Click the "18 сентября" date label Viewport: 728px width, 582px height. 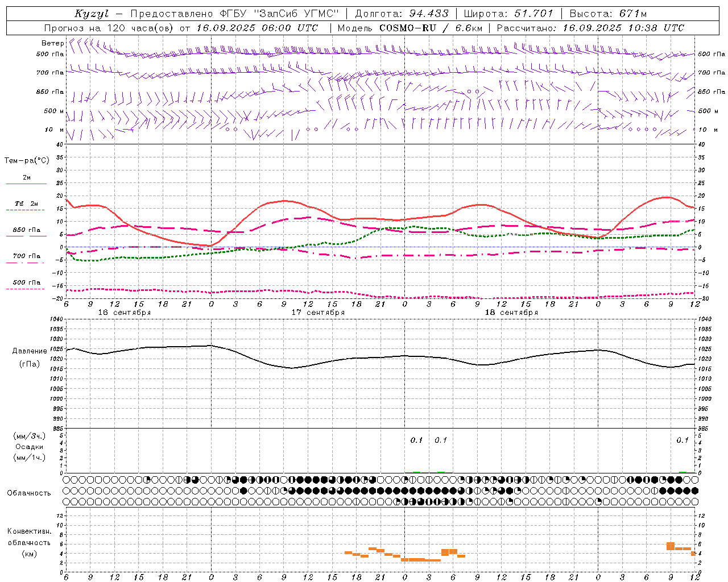click(x=511, y=313)
